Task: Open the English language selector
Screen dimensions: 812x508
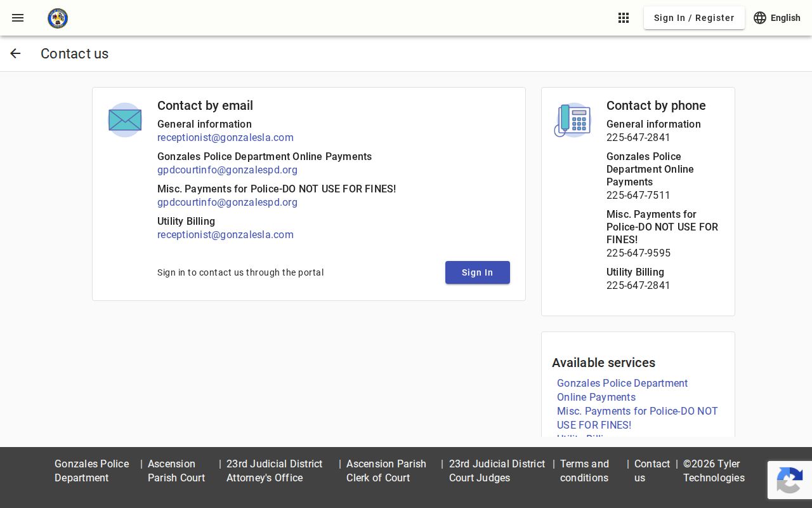Action: [777, 18]
